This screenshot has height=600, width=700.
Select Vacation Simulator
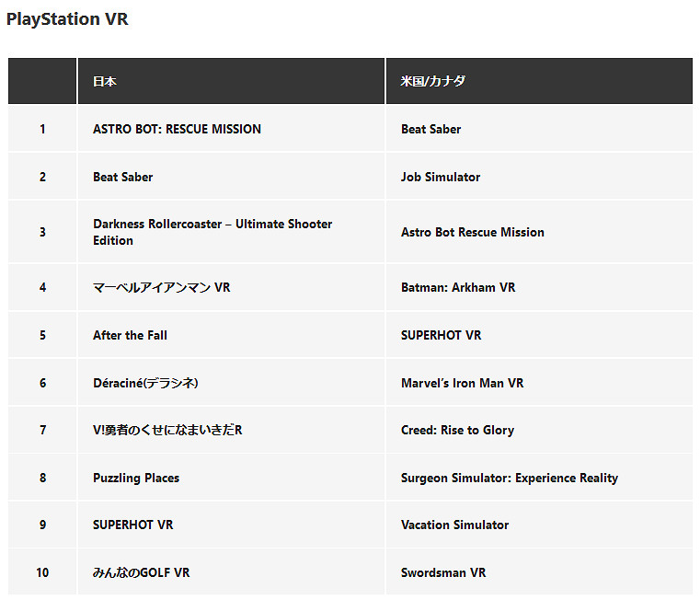pyautogui.click(x=454, y=525)
